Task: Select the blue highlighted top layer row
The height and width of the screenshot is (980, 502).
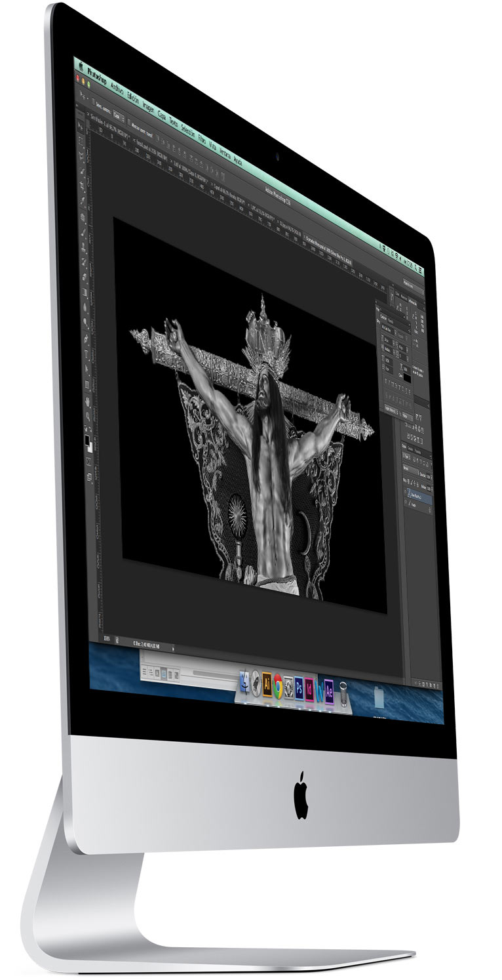Action: (x=418, y=497)
